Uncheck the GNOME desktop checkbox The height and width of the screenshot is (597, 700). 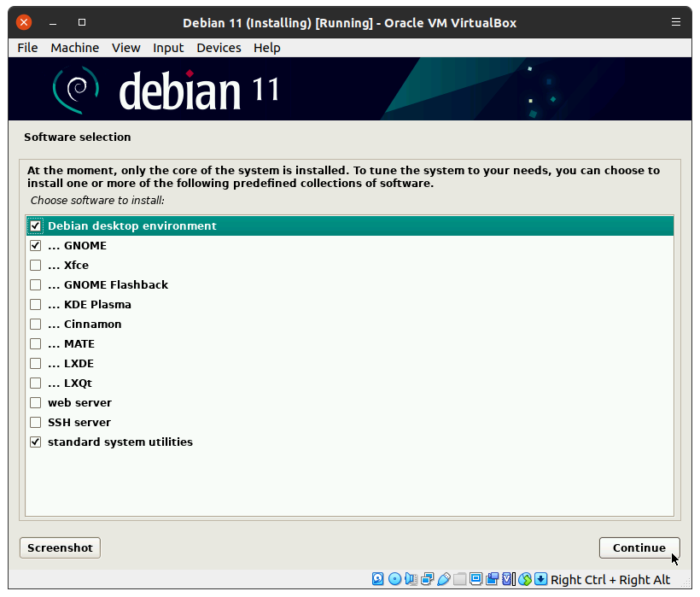tap(36, 246)
